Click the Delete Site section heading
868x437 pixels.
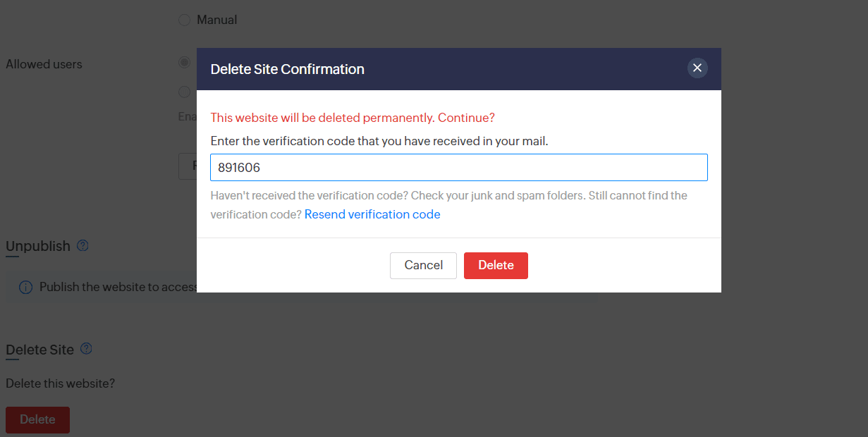(39, 350)
